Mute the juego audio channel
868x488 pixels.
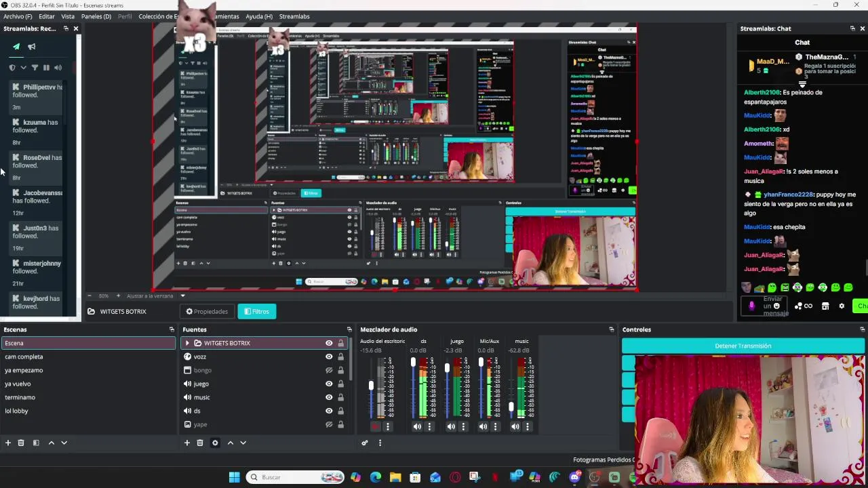[451, 426]
